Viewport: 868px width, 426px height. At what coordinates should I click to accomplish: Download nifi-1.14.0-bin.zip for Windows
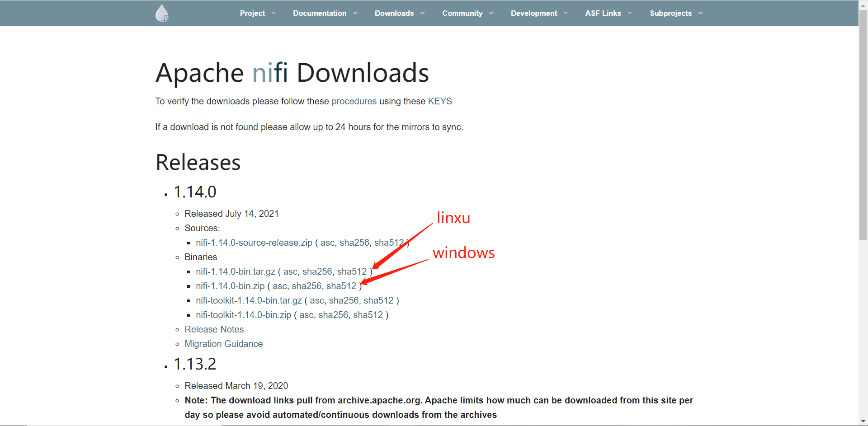click(230, 286)
